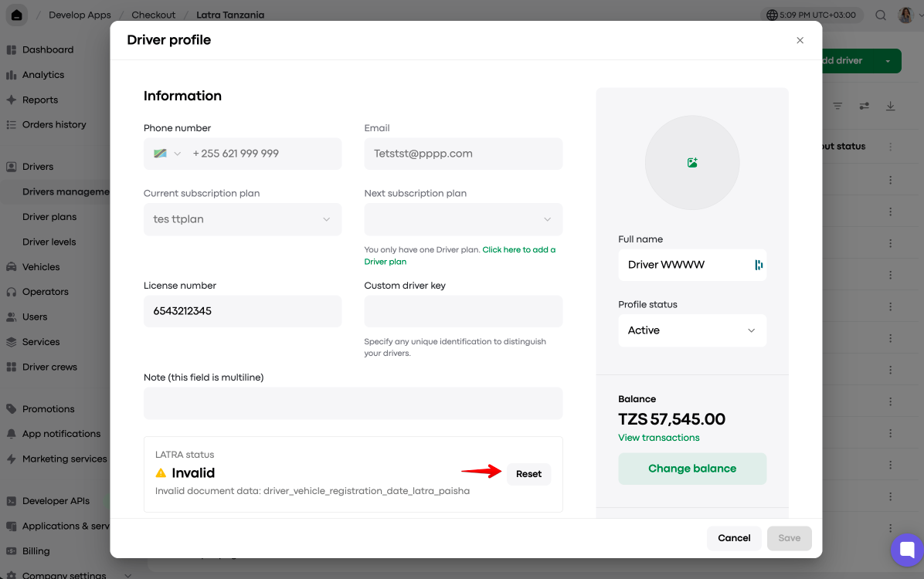Upload a photo via the avatar image icon
The height and width of the screenshot is (579, 924).
[692, 163]
